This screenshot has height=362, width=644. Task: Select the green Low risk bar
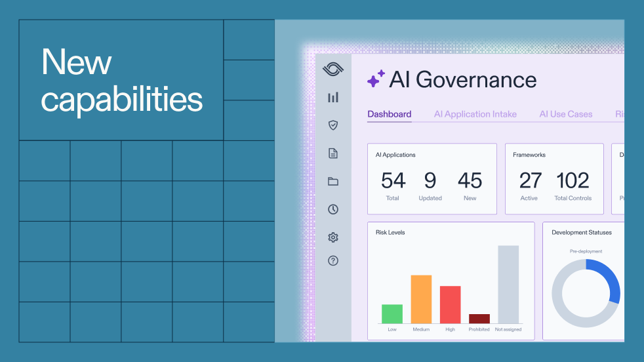392,314
